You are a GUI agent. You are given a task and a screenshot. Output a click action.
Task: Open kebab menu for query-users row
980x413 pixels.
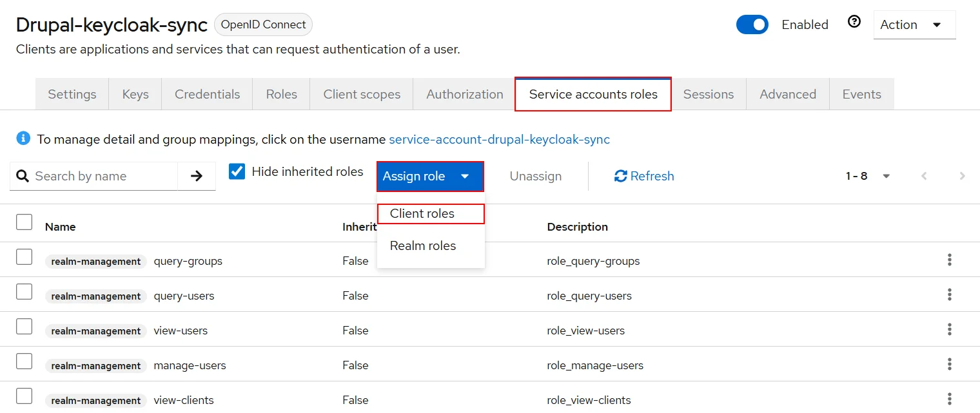tap(949, 295)
